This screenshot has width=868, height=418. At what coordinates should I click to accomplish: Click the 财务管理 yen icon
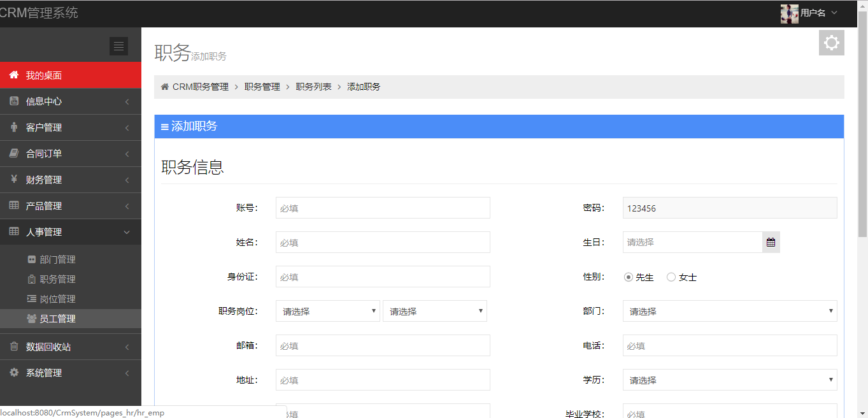14,180
